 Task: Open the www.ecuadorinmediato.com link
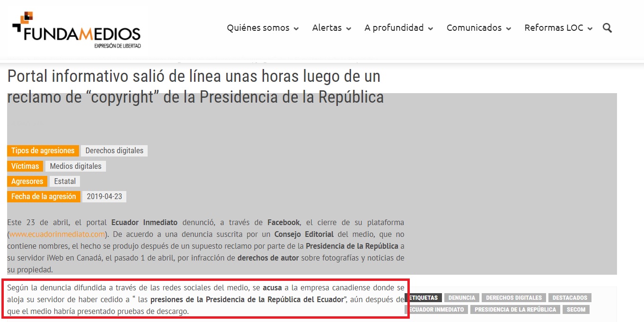57,234
